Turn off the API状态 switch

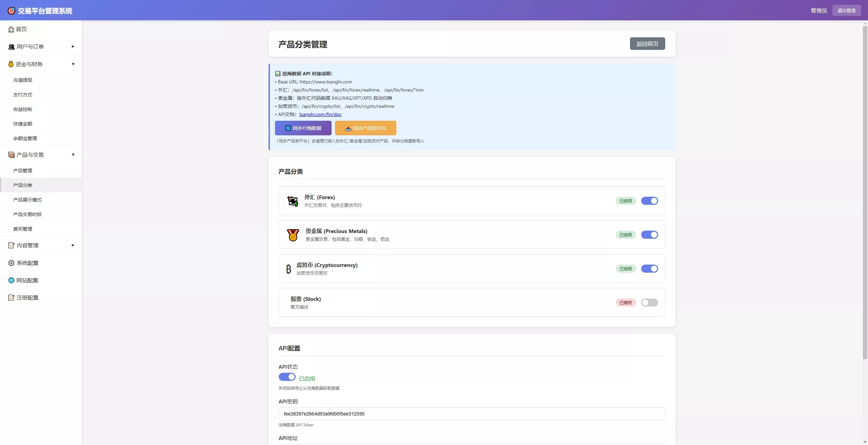(x=287, y=377)
